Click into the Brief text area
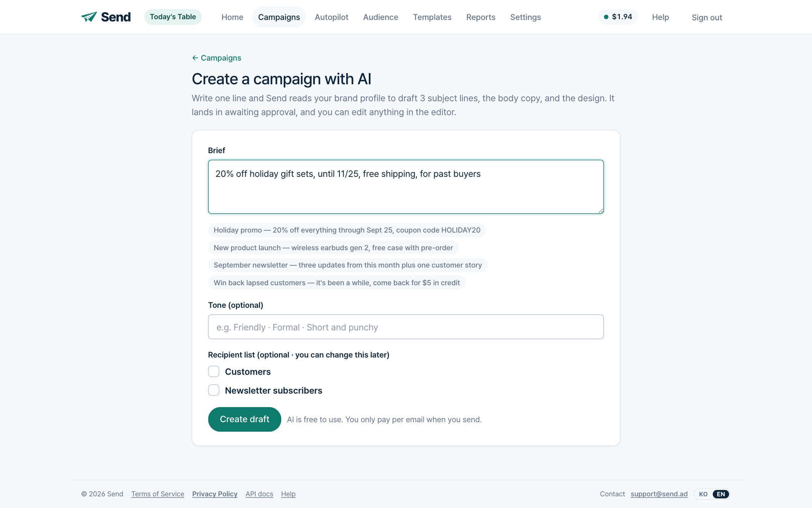 coord(406,187)
